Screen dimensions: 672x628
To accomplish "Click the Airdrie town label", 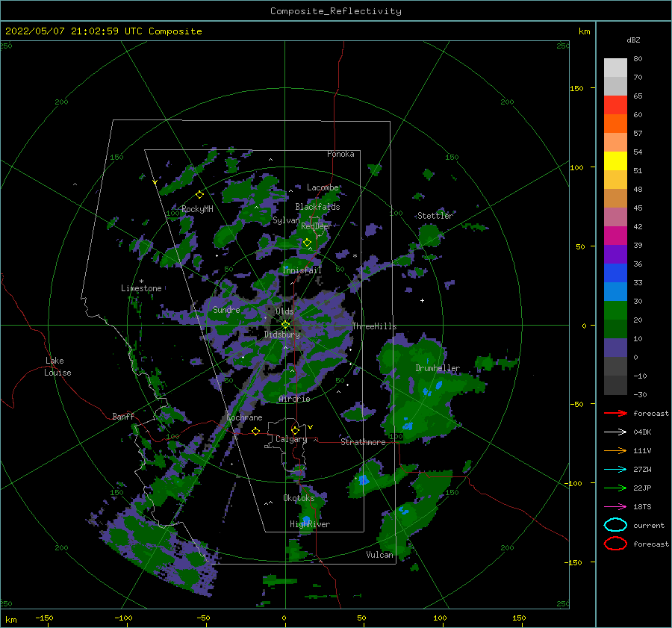I will point(294,399).
